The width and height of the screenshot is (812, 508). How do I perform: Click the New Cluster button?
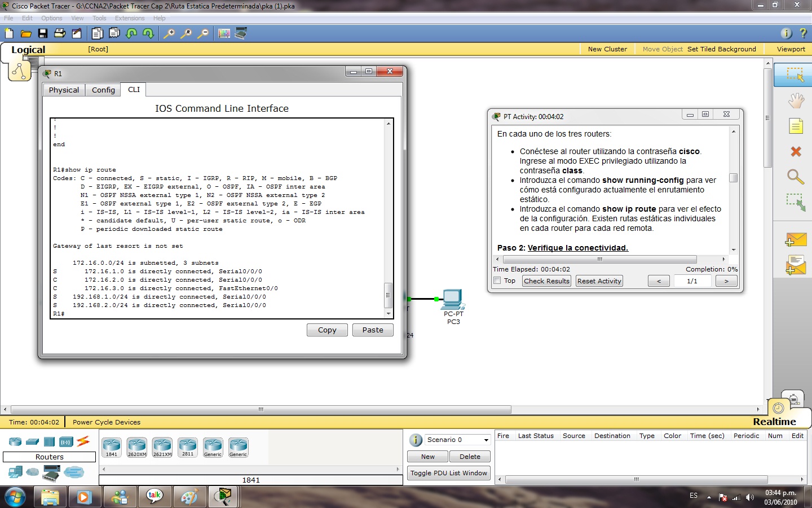(x=607, y=49)
